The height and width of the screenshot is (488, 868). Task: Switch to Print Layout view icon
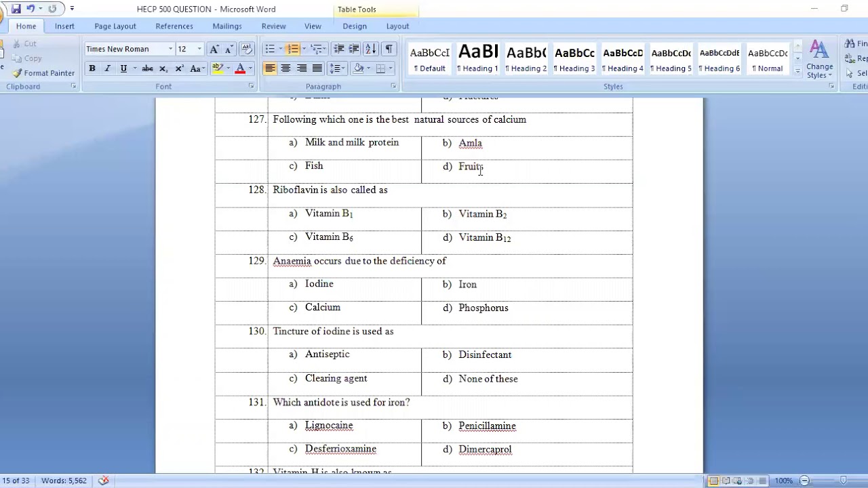713,481
